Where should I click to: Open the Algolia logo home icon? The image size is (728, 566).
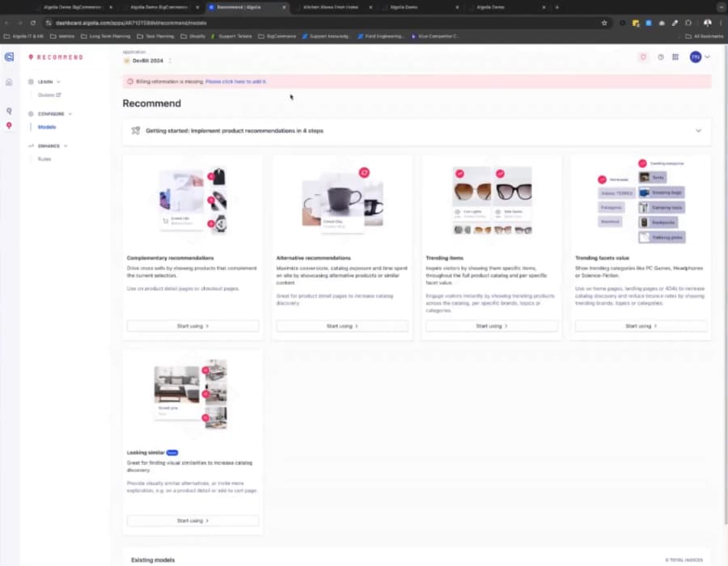(9, 57)
